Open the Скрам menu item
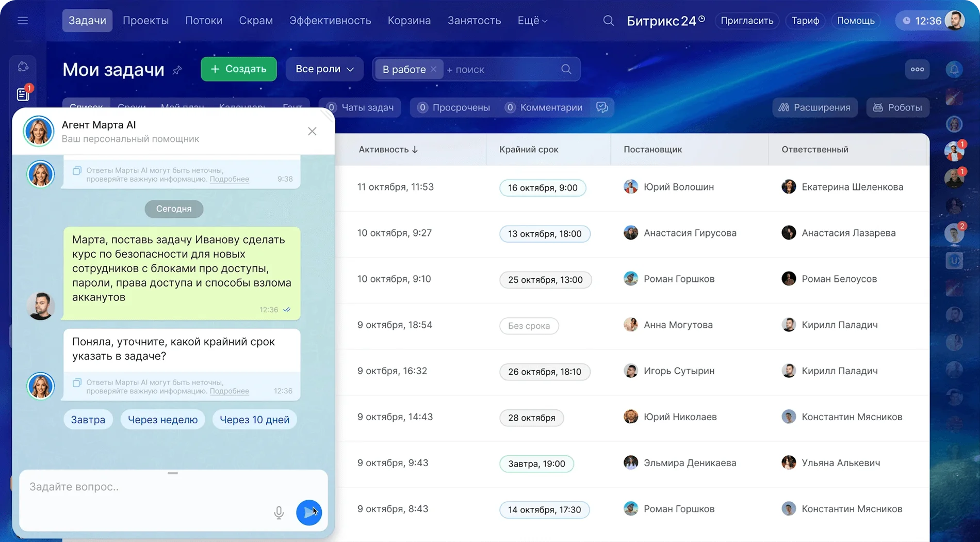Image resolution: width=980 pixels, height=542 pixels. pyautogui.click(x=256, y=21)
